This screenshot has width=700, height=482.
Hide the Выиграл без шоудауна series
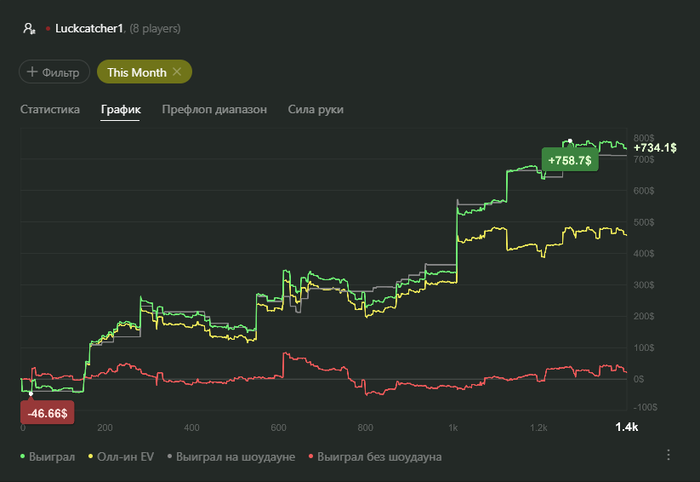pyautogui.click(x=376, y=457)
